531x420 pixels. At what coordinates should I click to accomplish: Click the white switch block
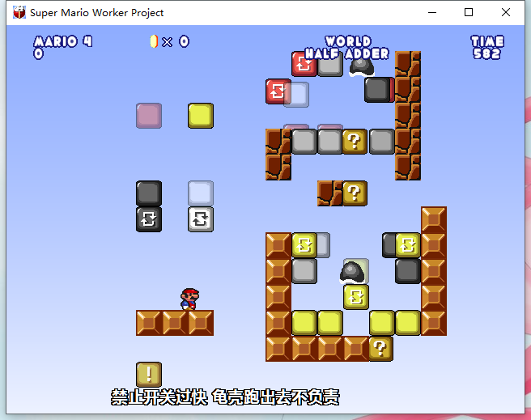coord(201,219)
